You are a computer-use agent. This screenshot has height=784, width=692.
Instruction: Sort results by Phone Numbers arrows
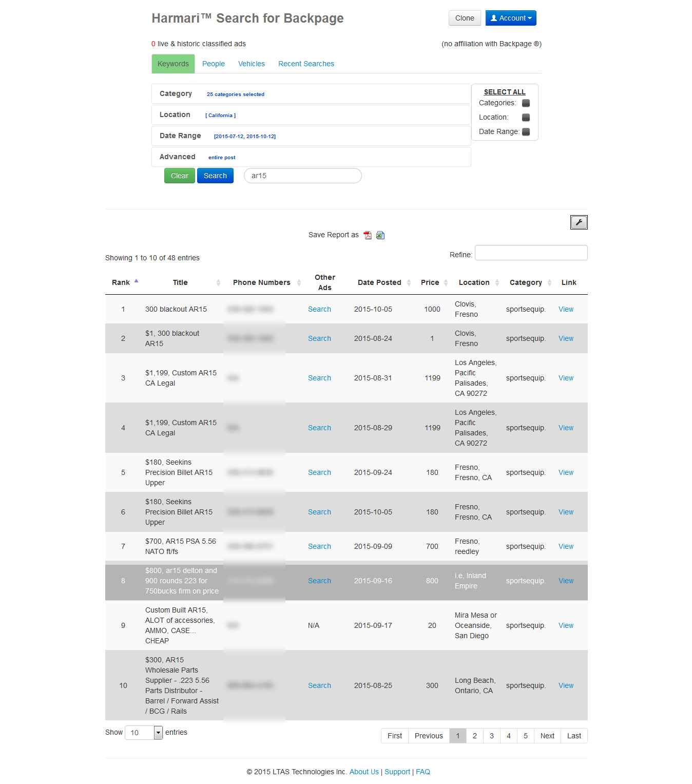[x=299, y=282]
